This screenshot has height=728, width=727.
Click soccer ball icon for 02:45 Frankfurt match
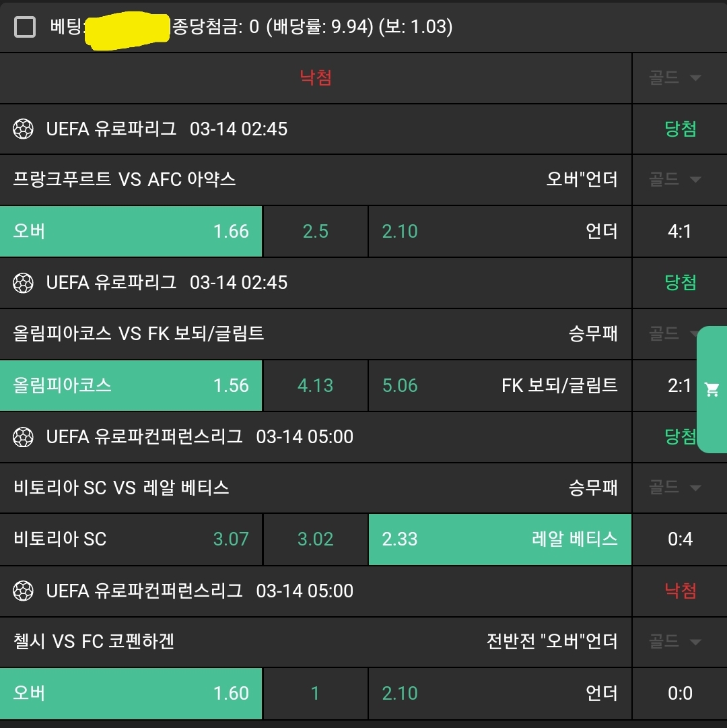(x=24, y=129)
